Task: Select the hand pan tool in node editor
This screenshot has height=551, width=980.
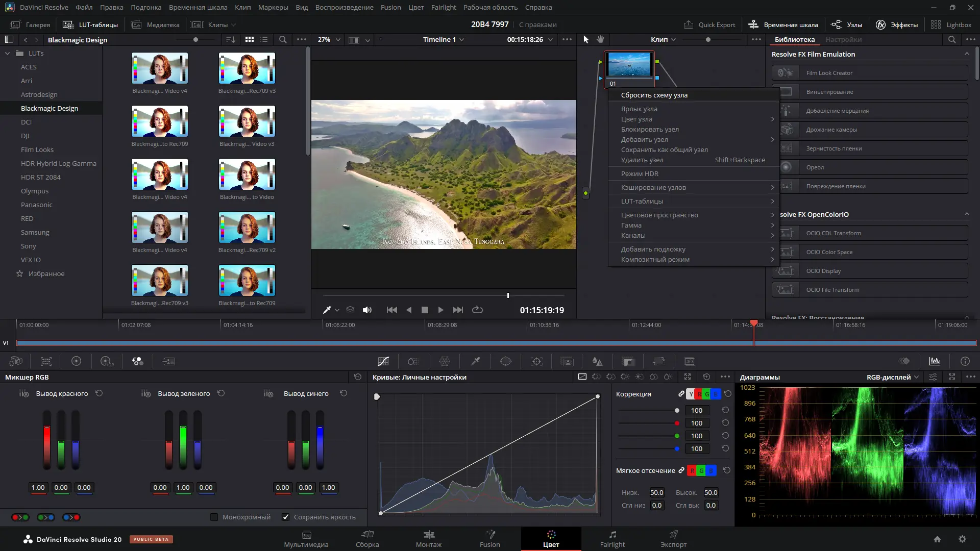Action: (601, 39)
